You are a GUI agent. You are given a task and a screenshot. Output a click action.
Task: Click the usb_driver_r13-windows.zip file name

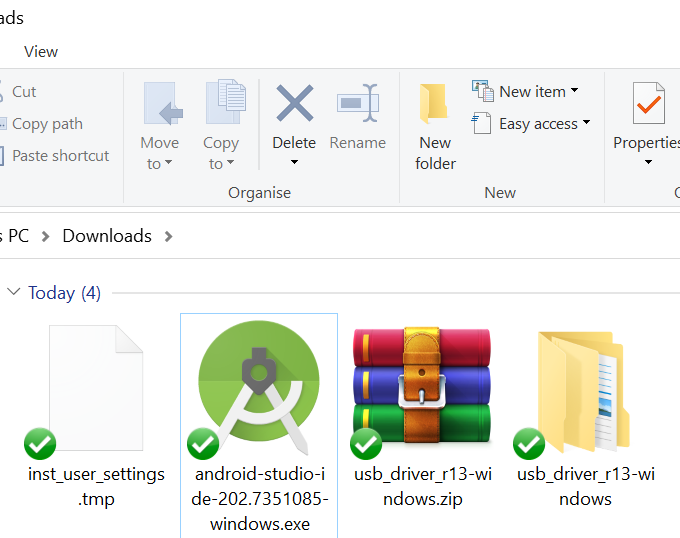coord(423,486)
